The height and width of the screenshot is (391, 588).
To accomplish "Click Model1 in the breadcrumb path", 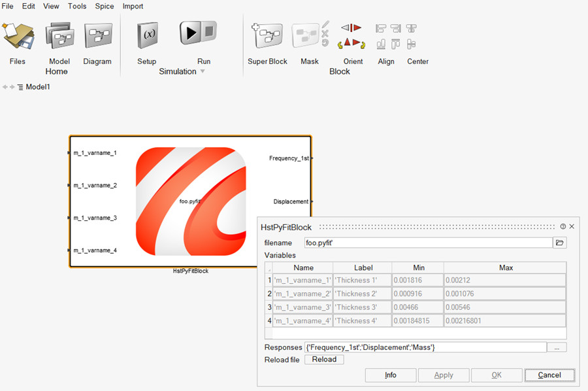I will click(38, 87).
